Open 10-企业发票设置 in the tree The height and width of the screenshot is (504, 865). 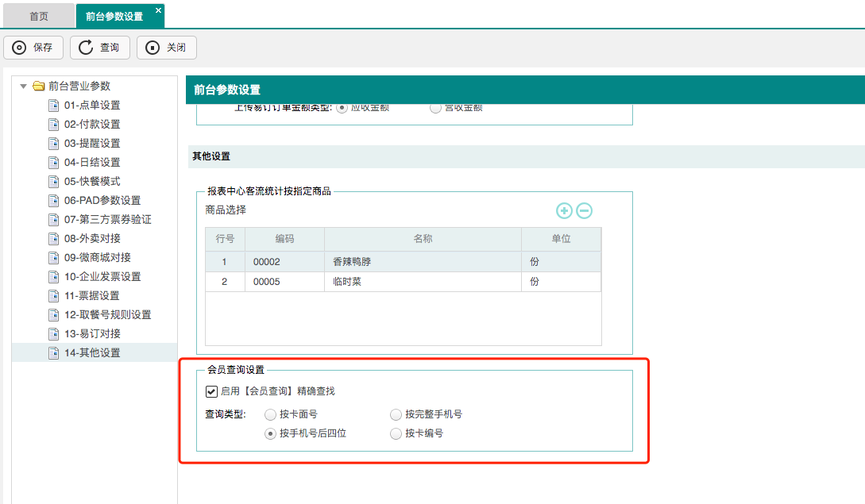(102, 276)
